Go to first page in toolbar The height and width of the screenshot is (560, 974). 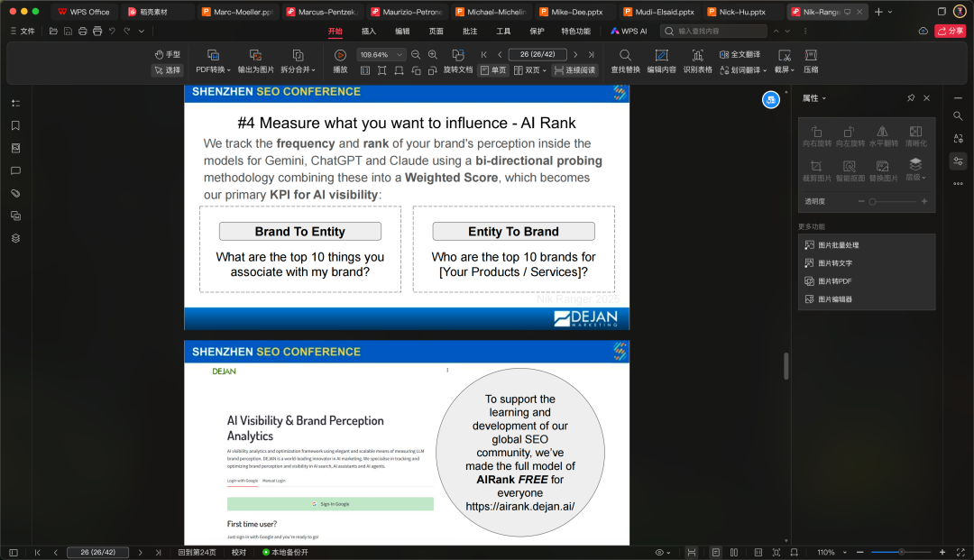pos(484,55)
